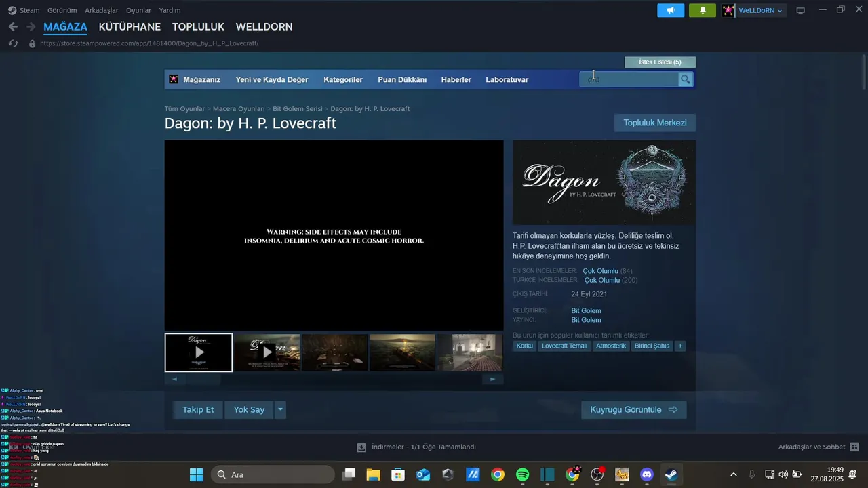Open the Tüm Oyunlar breadcrumb
The width and height of the screenshot is (868, 488).
pyautogui.click(x=184, y=109)
